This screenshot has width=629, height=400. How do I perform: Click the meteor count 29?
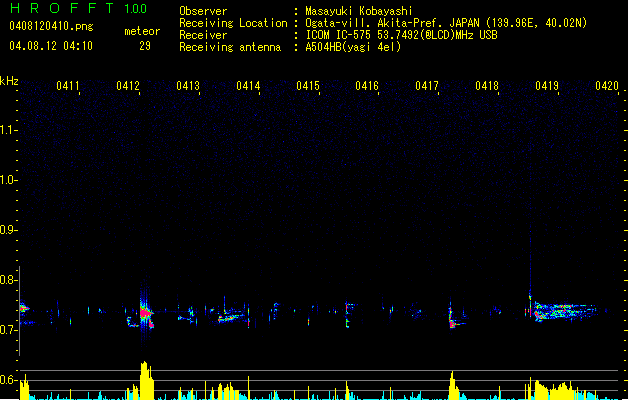(x=145, y=46)
